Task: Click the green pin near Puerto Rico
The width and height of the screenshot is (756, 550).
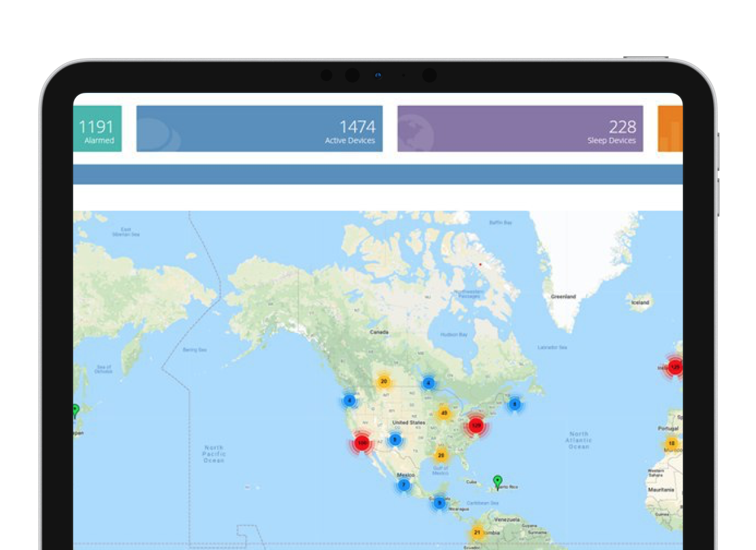Action: [497, 481]
